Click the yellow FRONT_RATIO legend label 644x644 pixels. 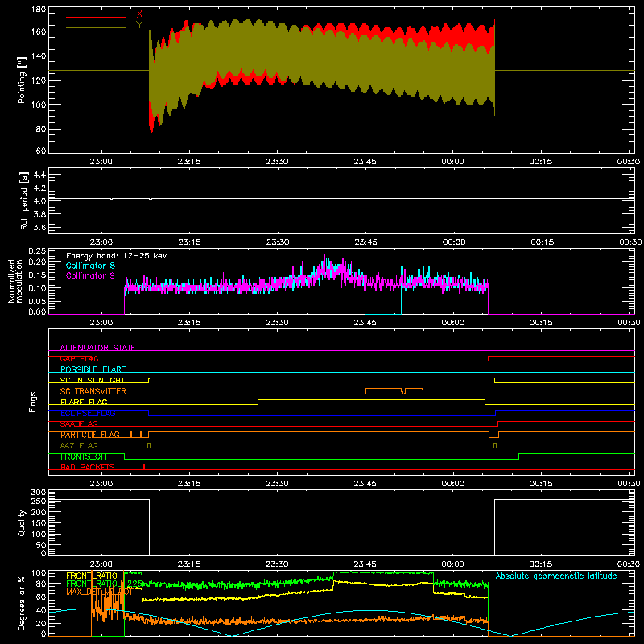pos(92,576)
